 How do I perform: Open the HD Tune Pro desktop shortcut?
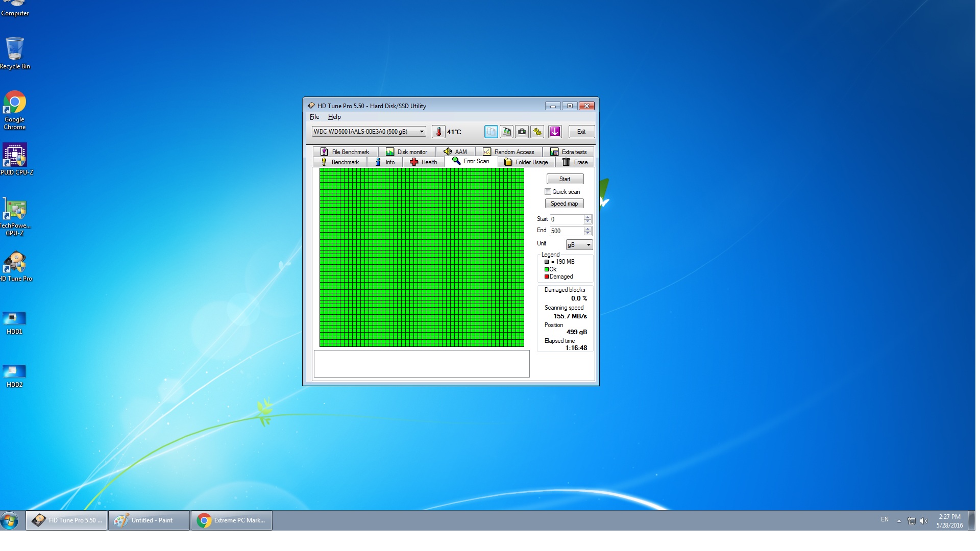click(x=15, y=266)
